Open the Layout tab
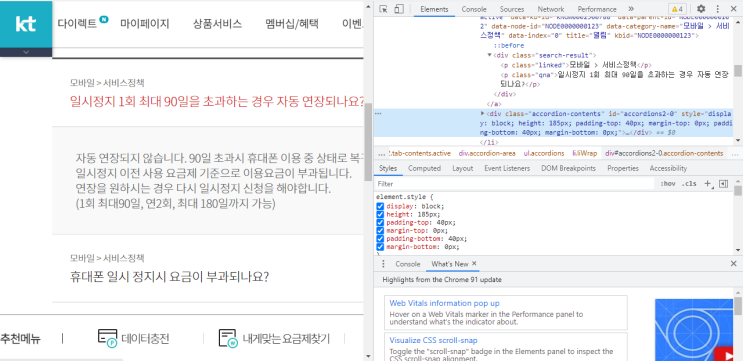This screenshot has height=361, width=743. (462, 168)
